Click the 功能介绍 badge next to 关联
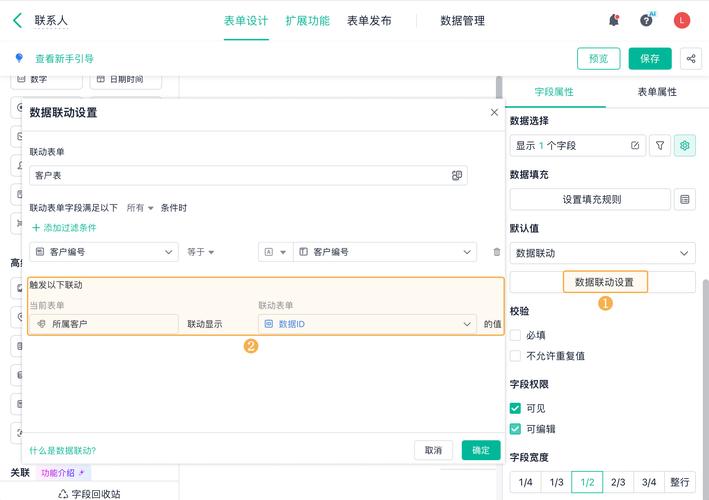Screen dimensions: 709x500 63,473
